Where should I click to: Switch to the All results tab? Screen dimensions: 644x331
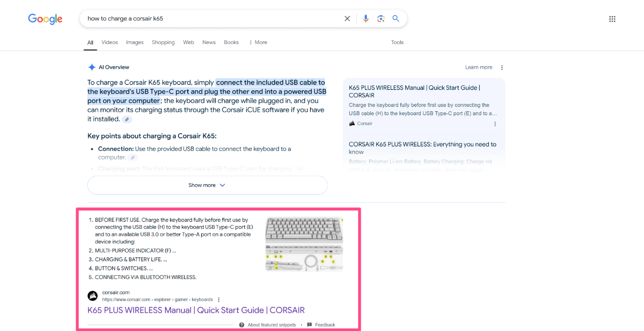click(90, 42)
